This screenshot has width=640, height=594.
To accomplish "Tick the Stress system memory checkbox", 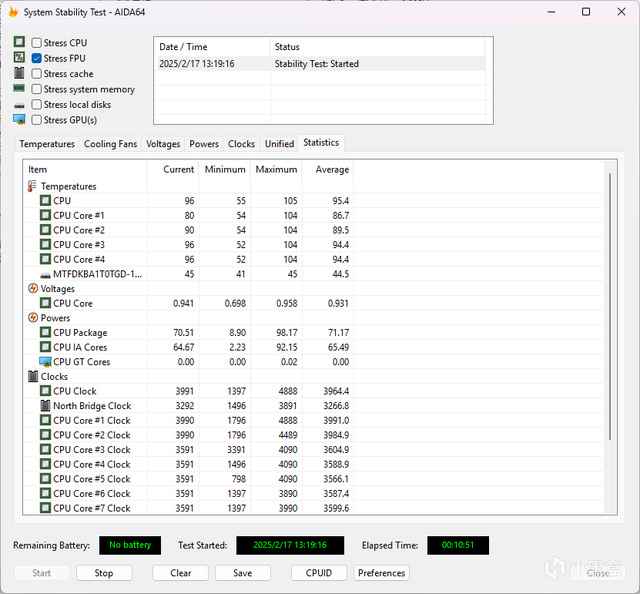I will point(37,89).
